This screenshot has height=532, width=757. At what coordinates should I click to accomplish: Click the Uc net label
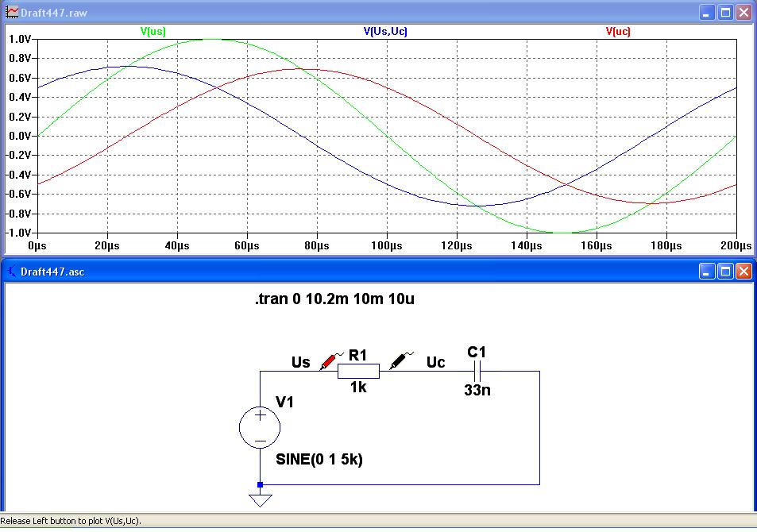pos(435,363)
